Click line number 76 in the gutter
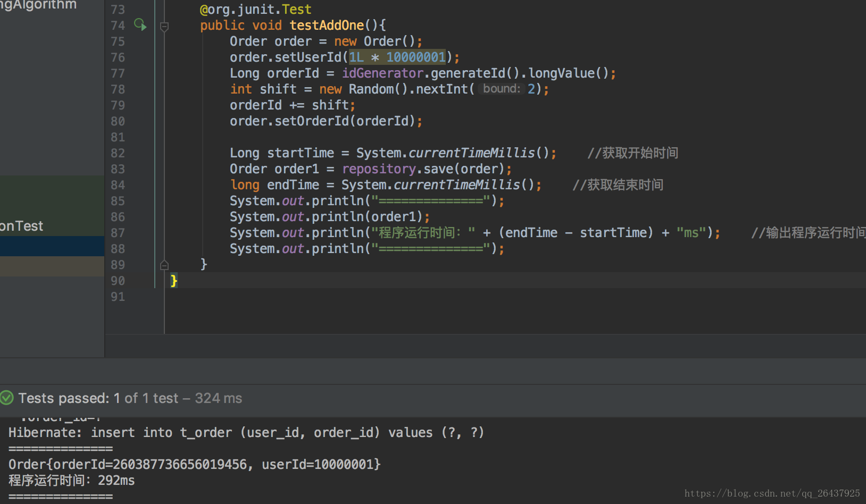The height and width of the screenshot is (504, 866). point(118,57)
